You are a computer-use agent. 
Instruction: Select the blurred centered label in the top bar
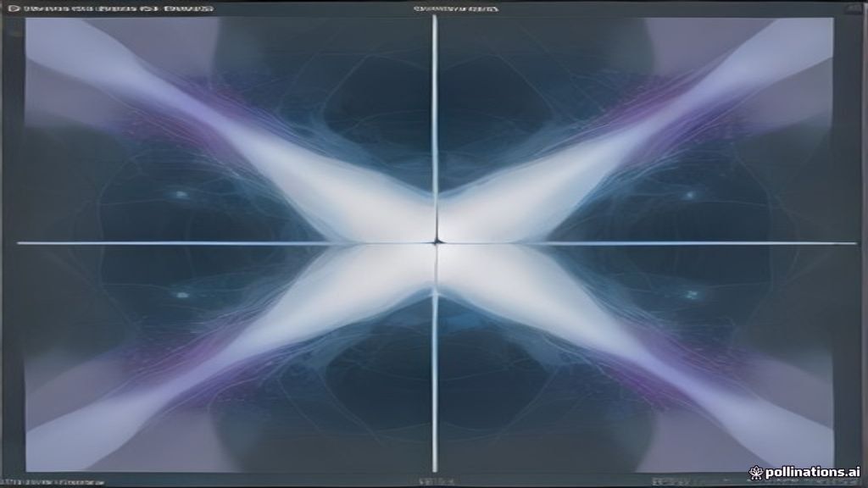[455, 8]
